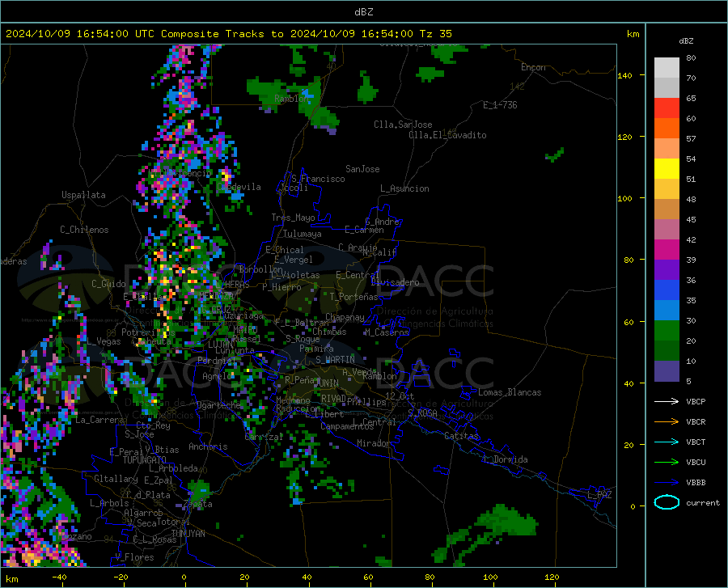Click the red 60-65 dBZ legend swatch
The image size is (728, 588).
click(667, 108)
